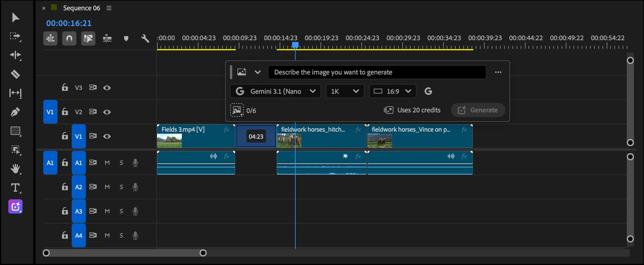
Task: Select the Ripple Edit tool
Action: click(x=15, y=55)
